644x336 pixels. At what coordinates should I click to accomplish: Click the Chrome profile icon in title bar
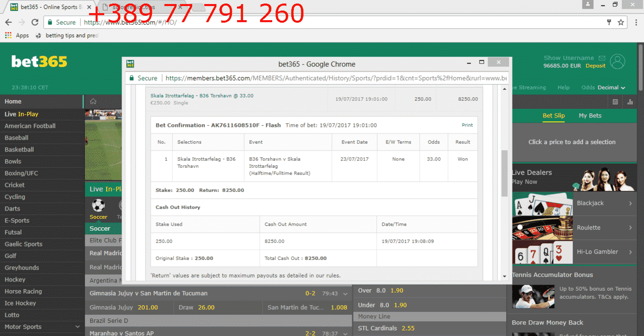[x=587, y=5]
